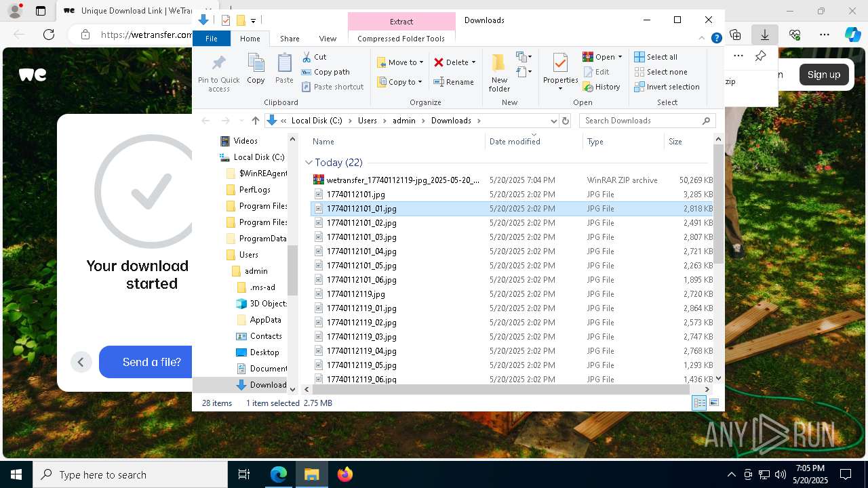
Task: Click Copy path command
Action: [325, 72]
